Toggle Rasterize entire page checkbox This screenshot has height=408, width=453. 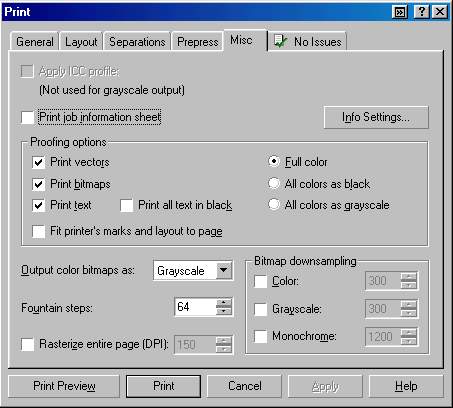pos(27,344)
